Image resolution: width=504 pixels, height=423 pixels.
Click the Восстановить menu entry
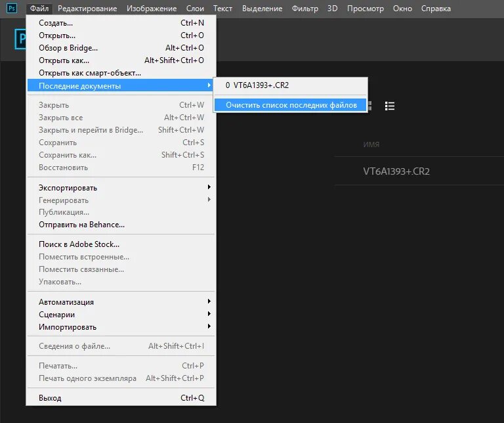point(121,167)
